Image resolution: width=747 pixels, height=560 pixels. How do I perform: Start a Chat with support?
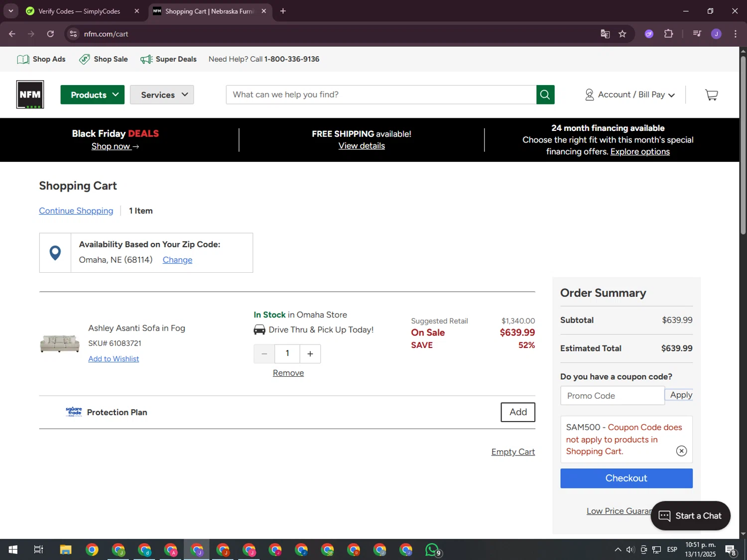coord(690,516)
